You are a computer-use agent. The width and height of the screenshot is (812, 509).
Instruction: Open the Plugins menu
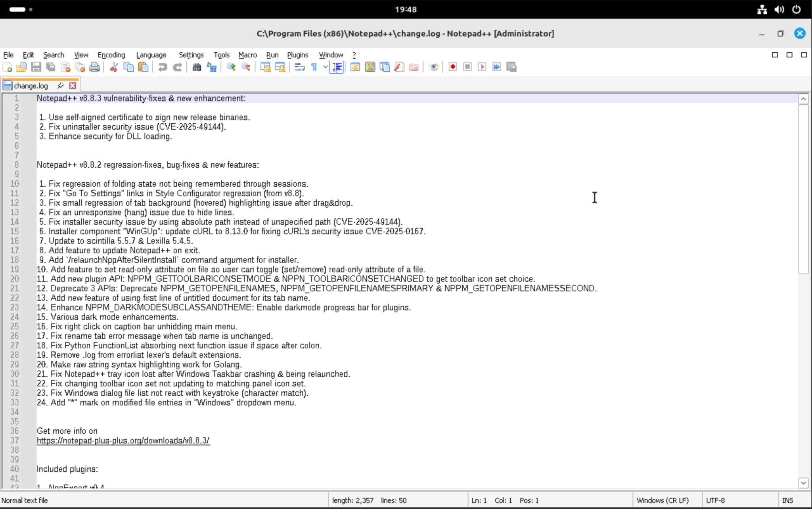pyautogui.click(x=297, y=55)
